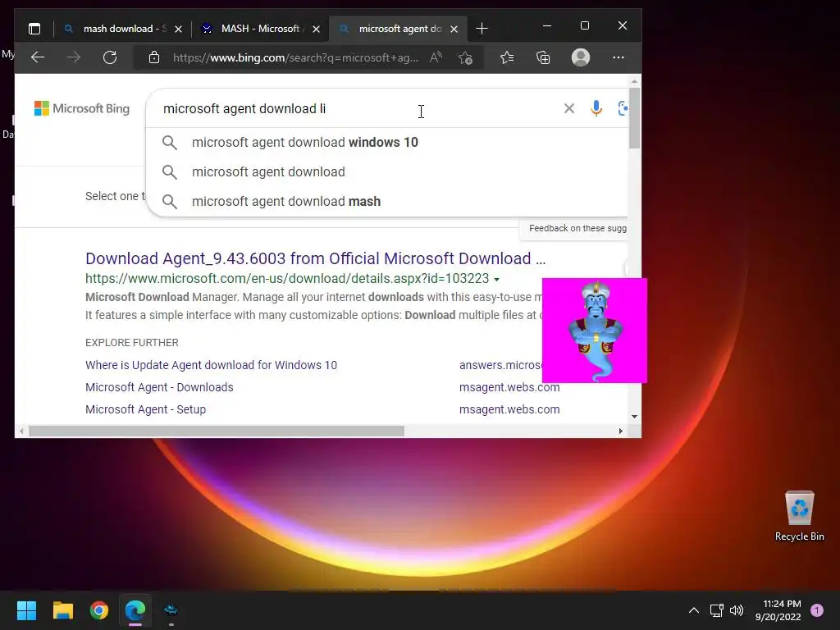Go forward in the Edge toolbar
This screenshot has width=840, height=630.
tap(74, 57)
